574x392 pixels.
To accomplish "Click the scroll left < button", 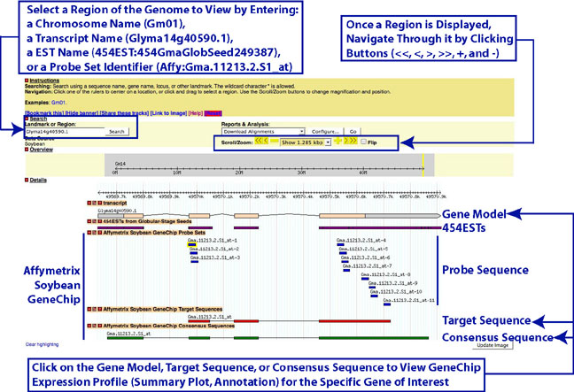I will click(x=266, y=141).
